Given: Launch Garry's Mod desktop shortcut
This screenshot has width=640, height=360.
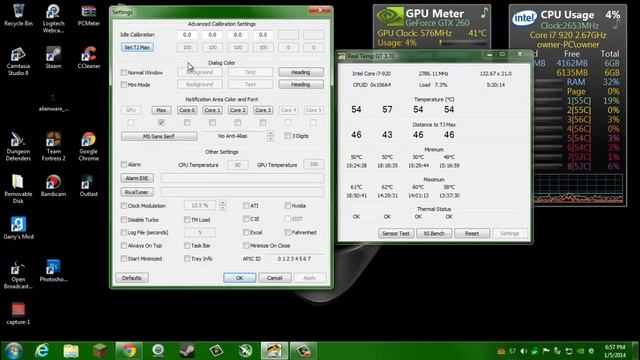Looking at the screenshot, I should click(x=18, y=228).
